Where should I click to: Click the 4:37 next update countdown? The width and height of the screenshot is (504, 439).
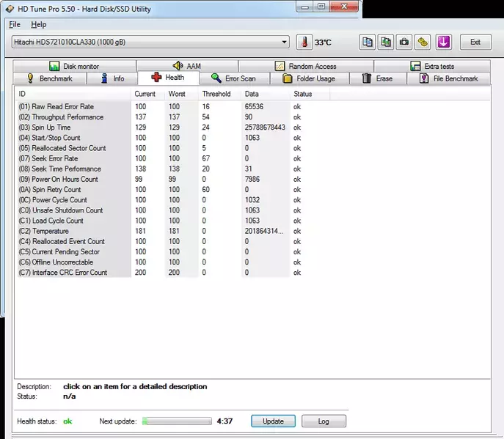coord(224,421)
